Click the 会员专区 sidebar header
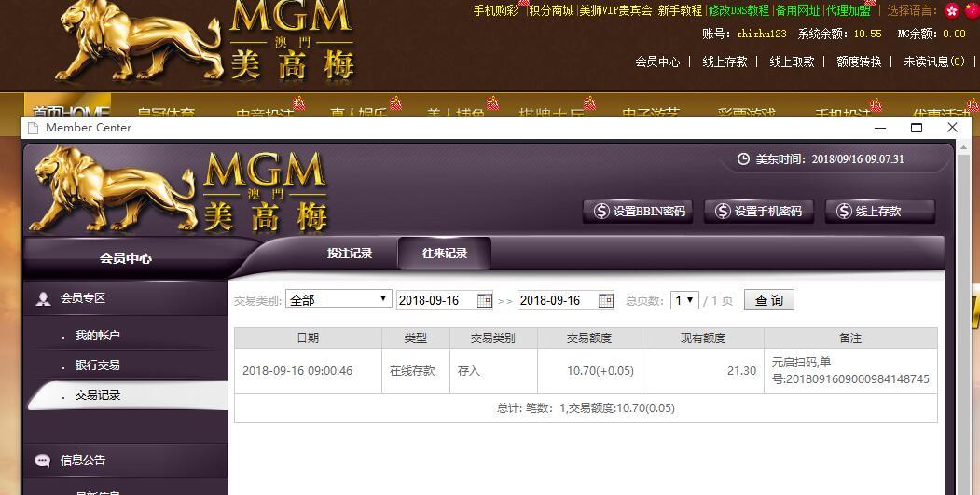Image resolution: width=980 pixels, height=495 pixels. pyautogui.click(x=126, y=298)
